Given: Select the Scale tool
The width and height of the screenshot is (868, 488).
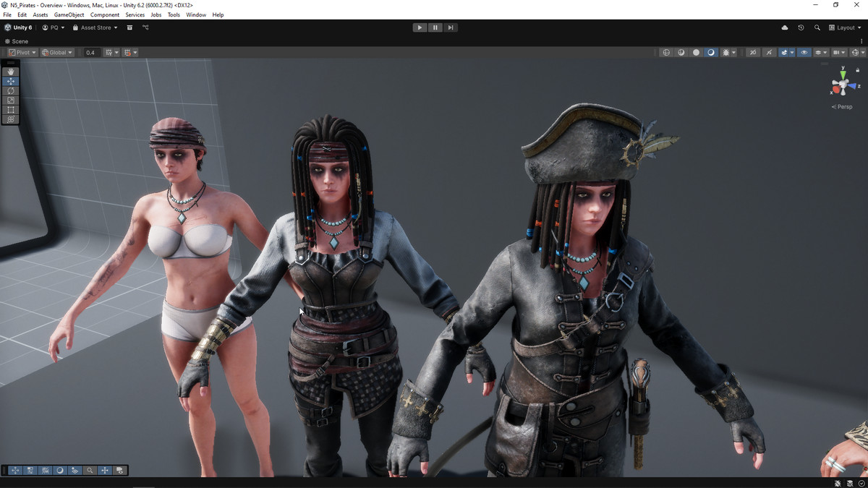Looking at the screenshot, I should coord(10,100).
